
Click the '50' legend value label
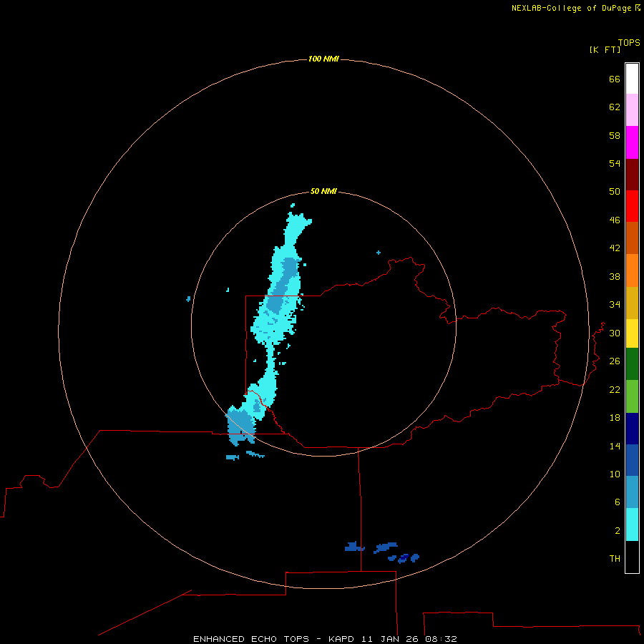pyautogui.click(x=615, y=191)
